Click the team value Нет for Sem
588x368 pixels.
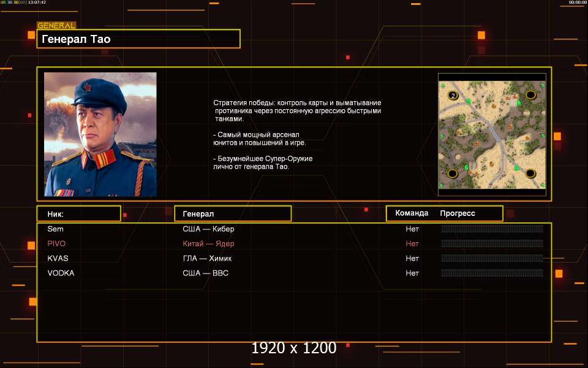pyautogui.click(x=412, y=229)
